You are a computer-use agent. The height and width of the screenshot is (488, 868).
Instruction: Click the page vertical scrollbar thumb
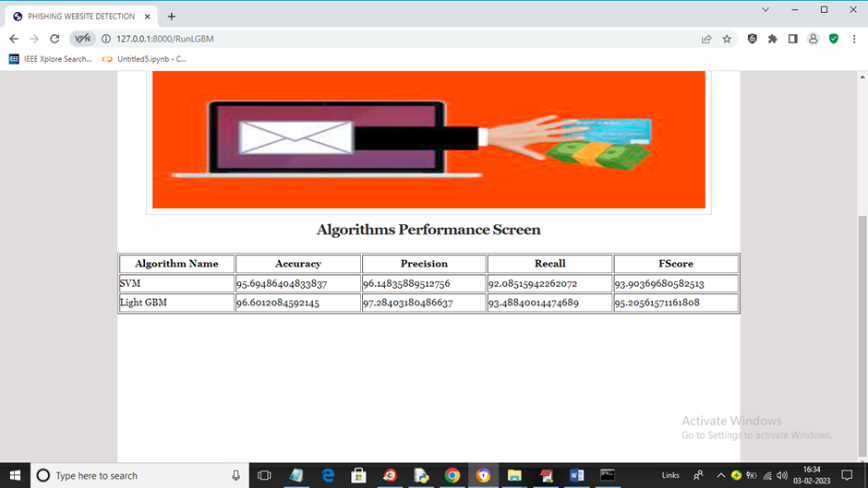[x=862, y=337]
